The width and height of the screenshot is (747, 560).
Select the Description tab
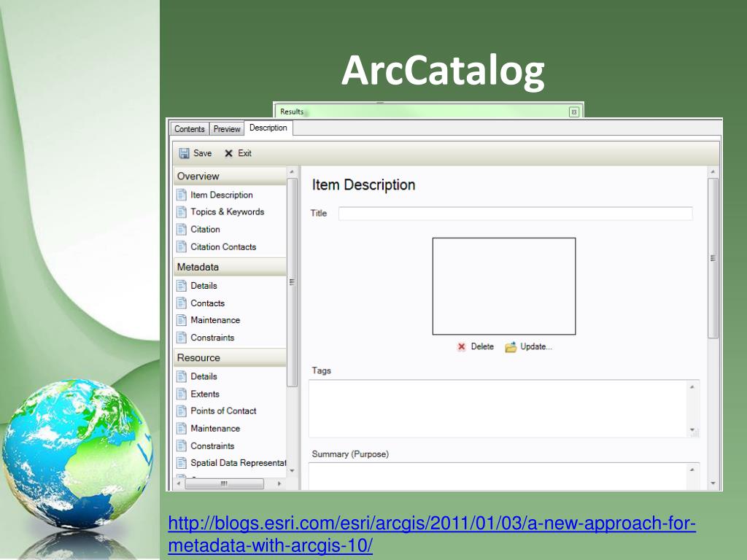coord(268,128)
